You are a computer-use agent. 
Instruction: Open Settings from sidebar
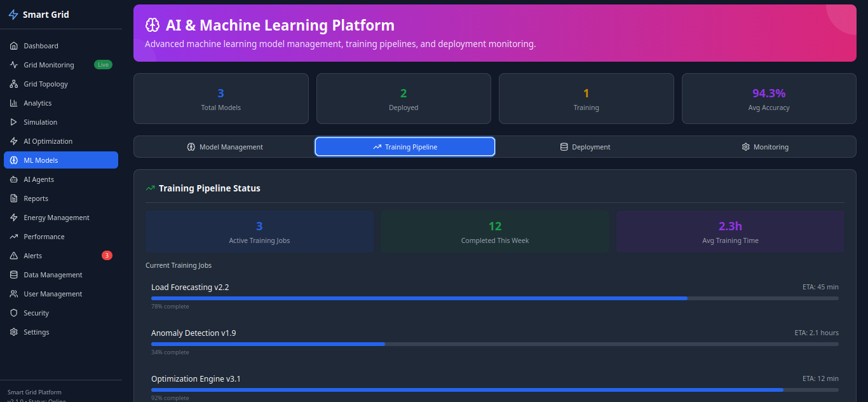[x=61, y=332]
